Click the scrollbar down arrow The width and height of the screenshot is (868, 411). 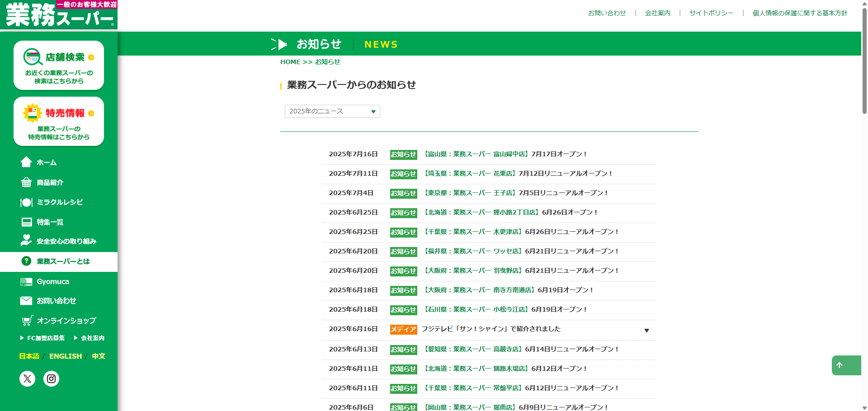(864, 407)
